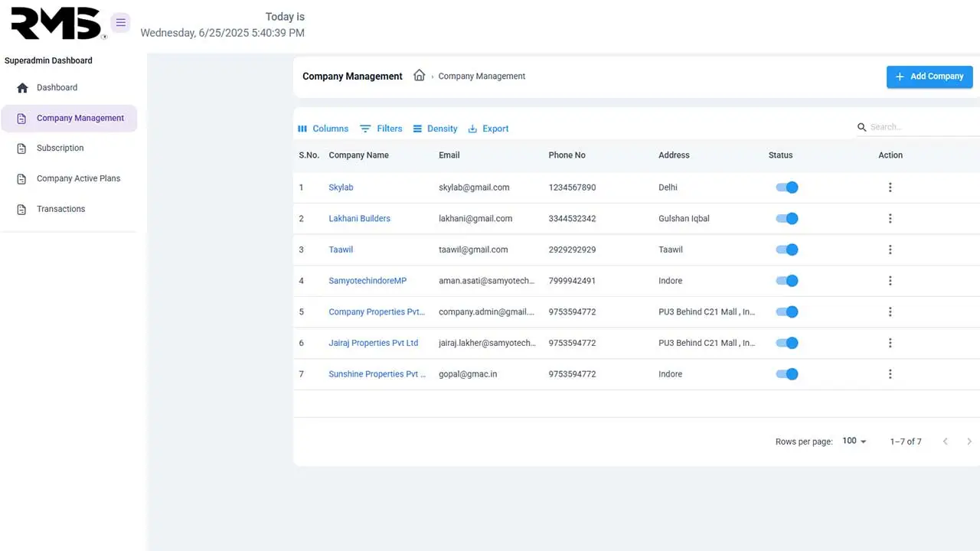Open the Filters panel

[381, 129]
